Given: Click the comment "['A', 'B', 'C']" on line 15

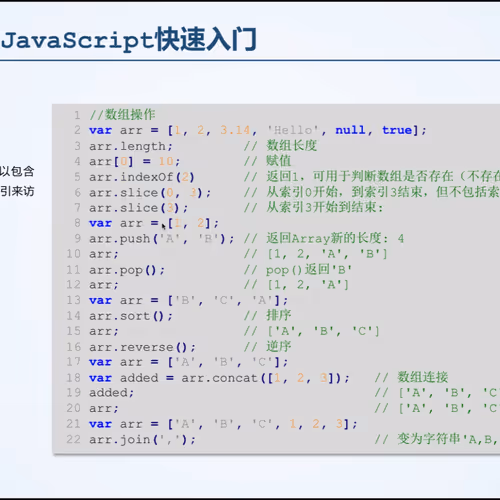Looking at the screenshot, I should (x=323, y=331).
